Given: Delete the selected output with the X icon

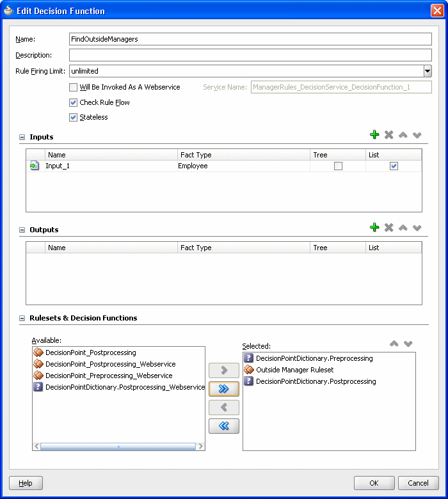Looking at the screenshot, I should point(388,228).
